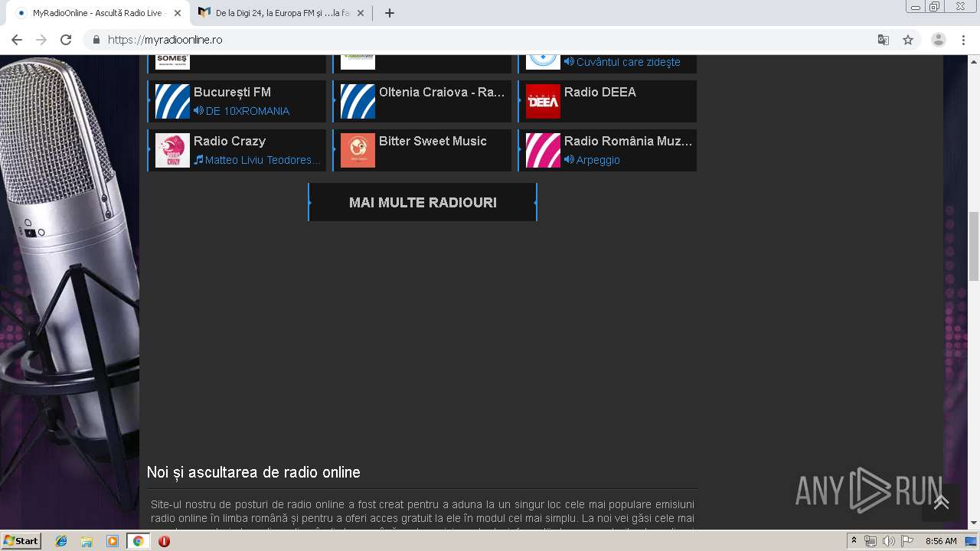Bookmark this page with star
Image resolution: width=980 pixels, height=551 pixels.
point(908,40)
